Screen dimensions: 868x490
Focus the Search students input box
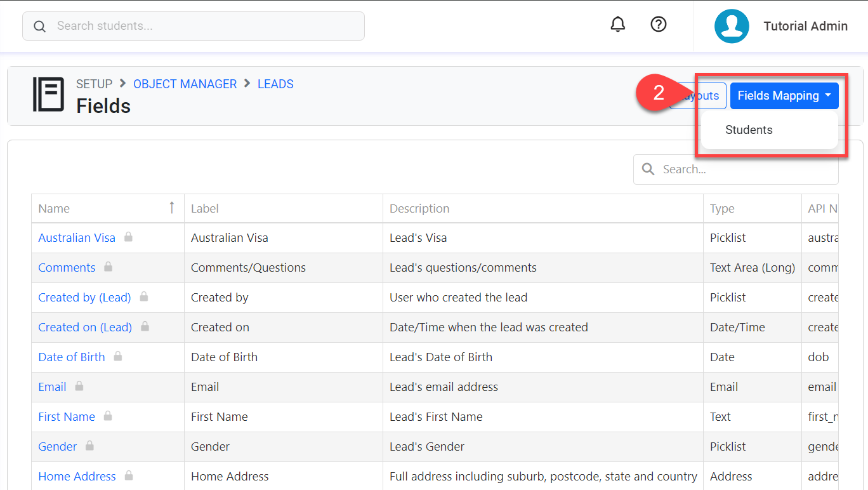[203, 26]
